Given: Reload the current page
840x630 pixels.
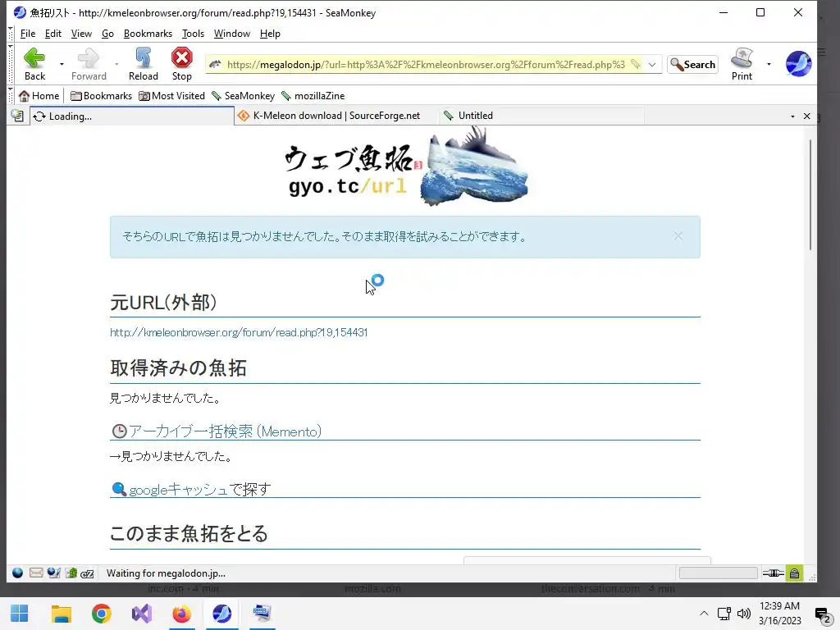Looking at the screenshot, I should [143, 64].
